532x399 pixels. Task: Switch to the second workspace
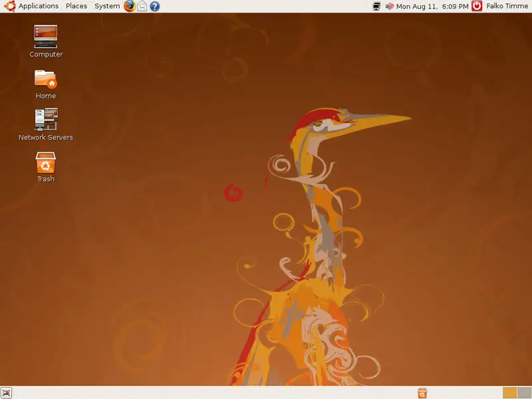click(524, 393)
